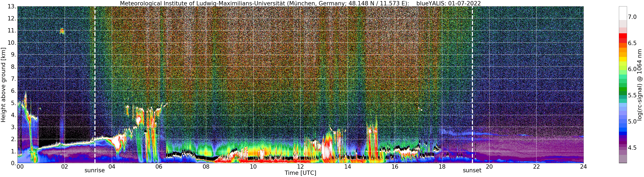Image resolution: width=644 pixels, height=177 pixels.
Task: Click the y-axis tick label '13.'
Action: 12,6
